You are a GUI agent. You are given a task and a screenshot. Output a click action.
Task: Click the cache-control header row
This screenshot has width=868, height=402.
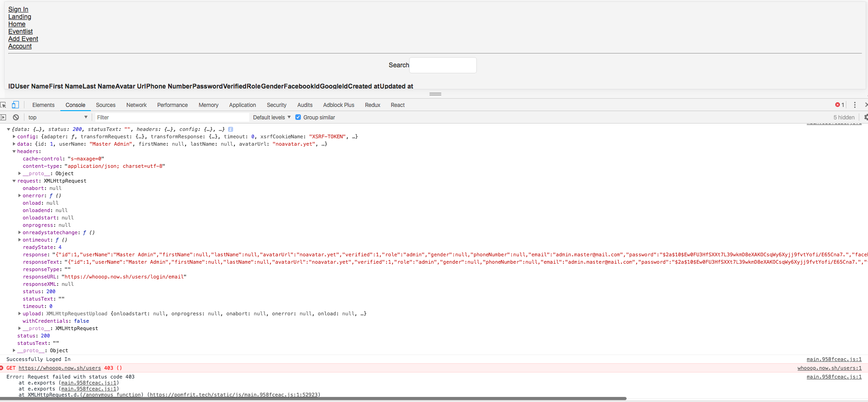click(64, 159)
